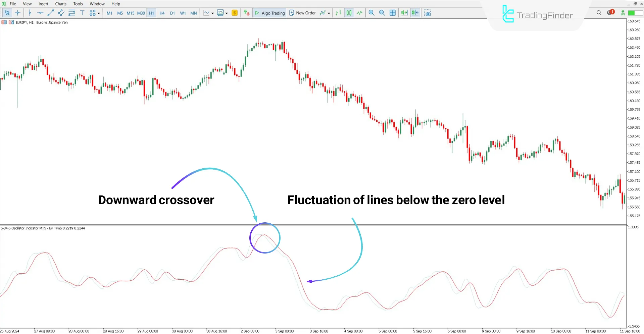
Task: Open the TradingFinder logo link
Action: [x=537, y=14]
